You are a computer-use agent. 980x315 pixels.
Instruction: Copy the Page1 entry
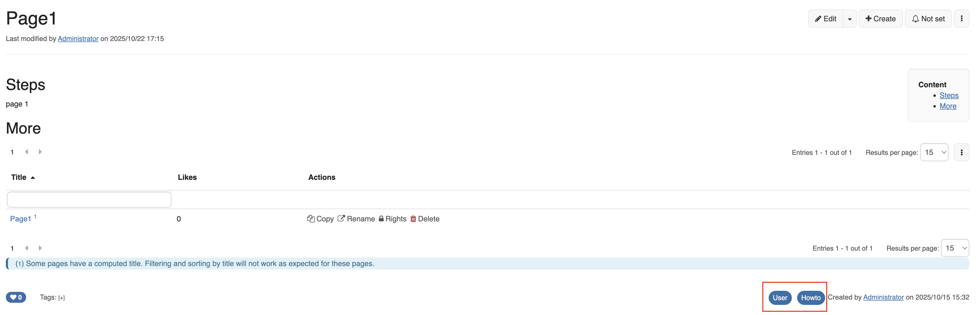320,219
